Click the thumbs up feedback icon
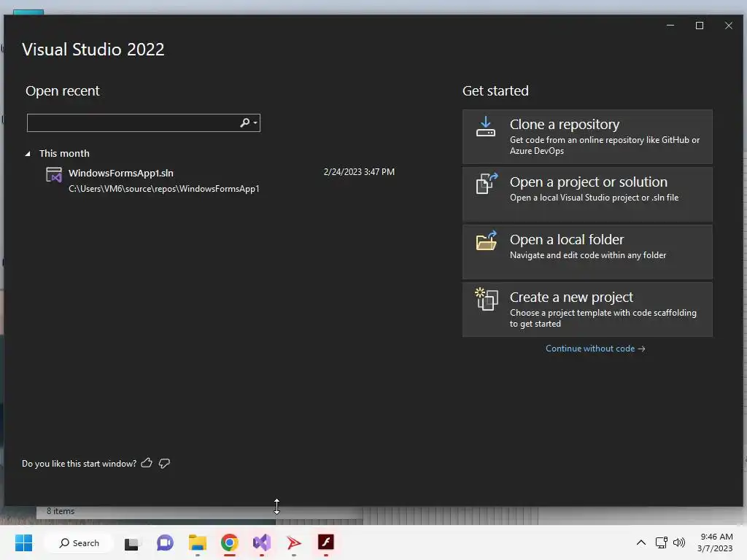 [x=147, y=463]
